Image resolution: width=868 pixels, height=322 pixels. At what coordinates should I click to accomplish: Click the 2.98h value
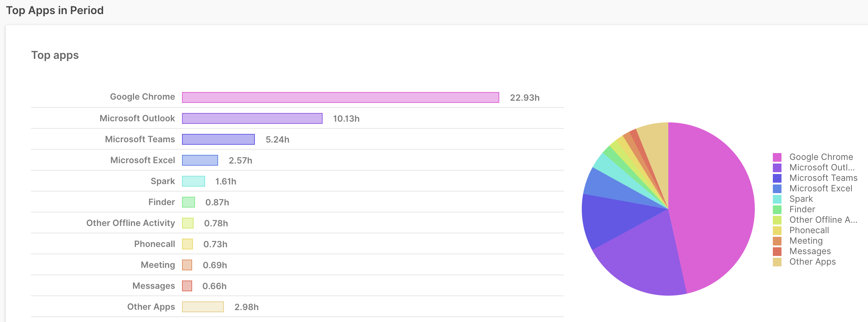[x=247, y=307]
